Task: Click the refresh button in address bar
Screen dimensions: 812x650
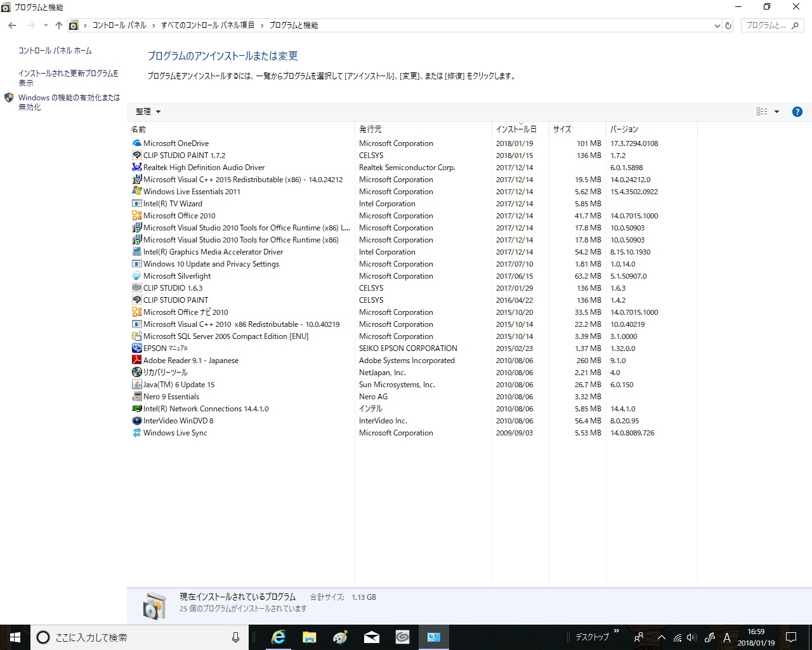Action: [x=728, y=25]
